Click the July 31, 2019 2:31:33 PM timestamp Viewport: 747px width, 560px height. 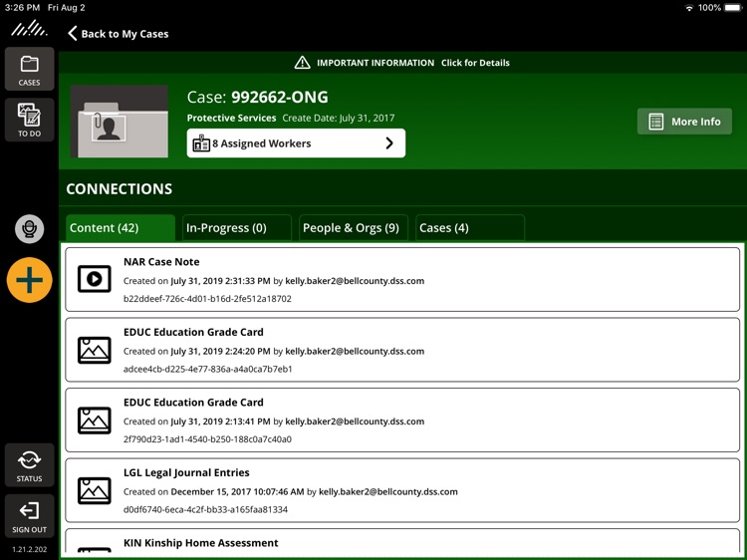[x=220, y=281]
